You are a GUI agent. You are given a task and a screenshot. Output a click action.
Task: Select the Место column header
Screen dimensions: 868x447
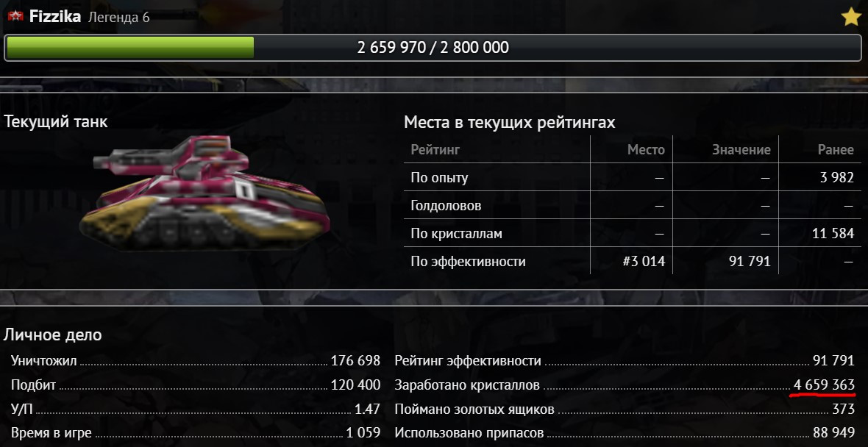point(646,149)
